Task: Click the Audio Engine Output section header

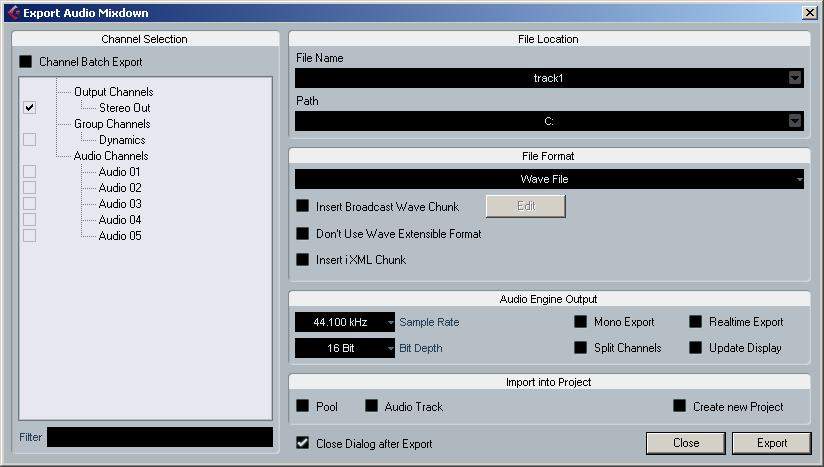Action: (549, 299)
